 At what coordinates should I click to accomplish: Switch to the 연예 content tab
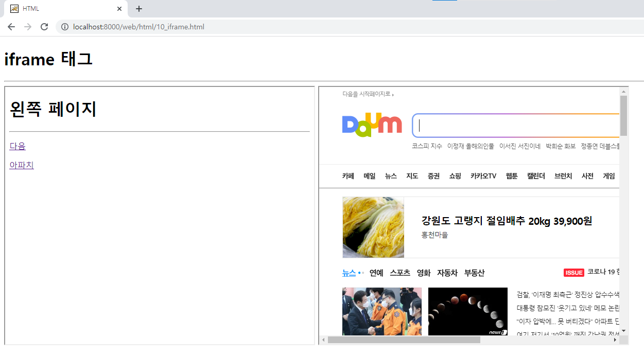pyautogui.click(x=376, y=273)
